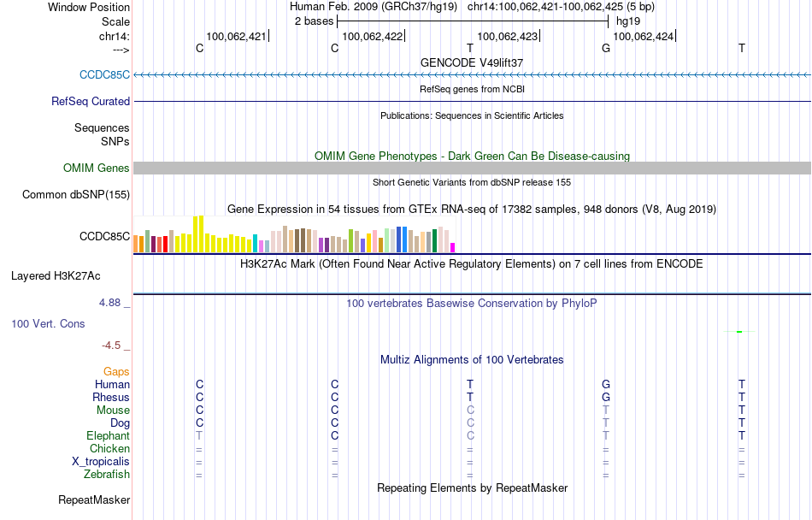Click Multiz Alignments of 100 Vertebrates title
The width and height of the screenshot is (812, 520).
pos(472,359)
